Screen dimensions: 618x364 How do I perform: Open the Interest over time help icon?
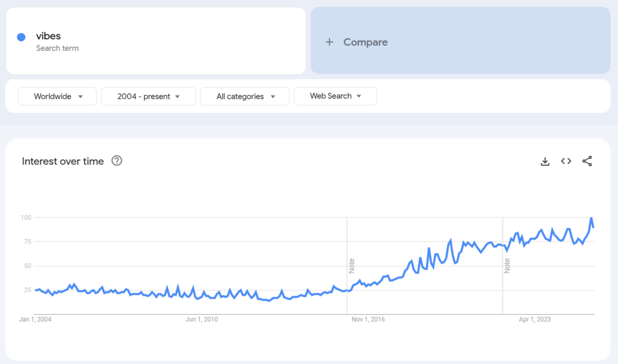[x=117, y=161]
